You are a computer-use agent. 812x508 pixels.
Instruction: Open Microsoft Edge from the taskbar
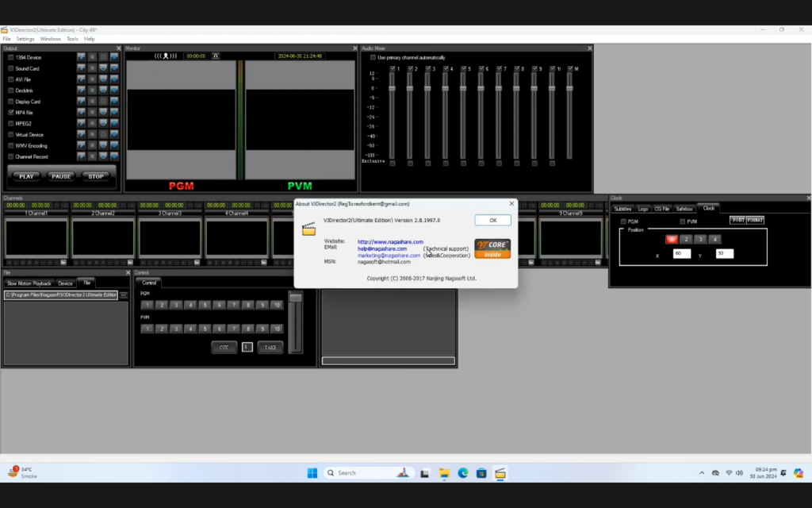(464, 472)
